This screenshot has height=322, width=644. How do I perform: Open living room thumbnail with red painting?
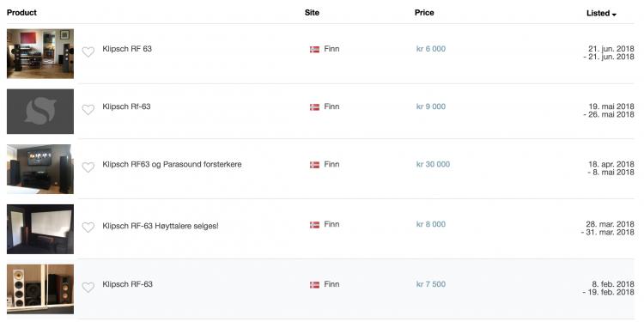[x=40, y=53]
